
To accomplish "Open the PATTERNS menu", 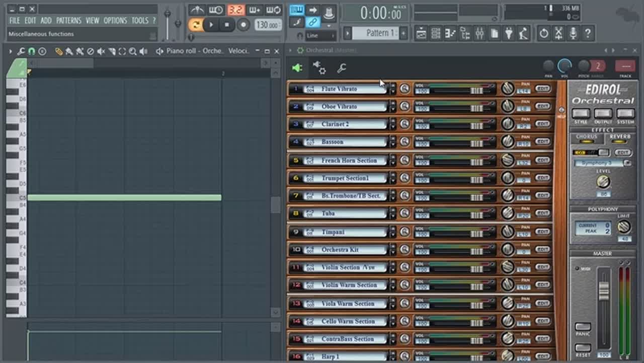I will click(x=68, y=21).
